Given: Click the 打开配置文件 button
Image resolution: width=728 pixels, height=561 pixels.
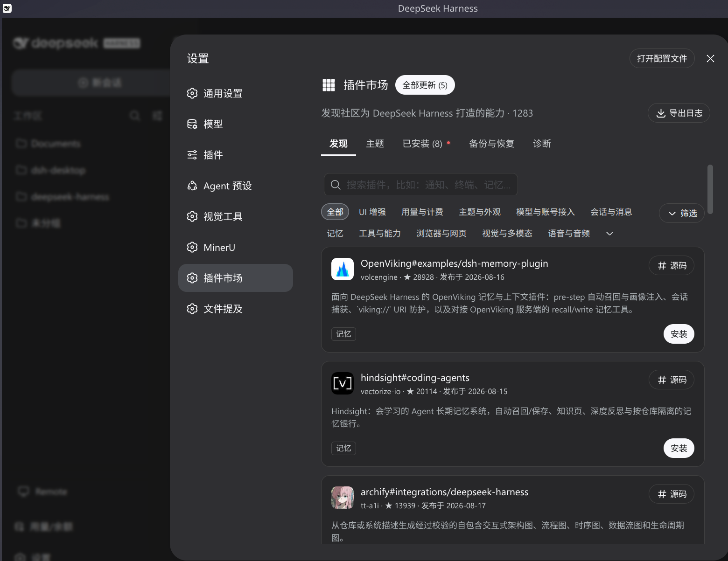Looking at the screenshot, I should click(662, 58).
